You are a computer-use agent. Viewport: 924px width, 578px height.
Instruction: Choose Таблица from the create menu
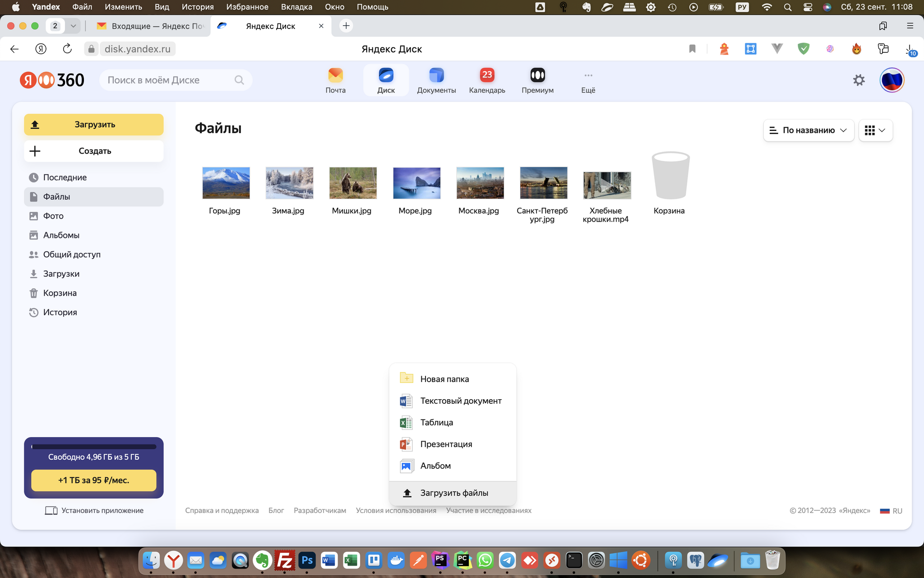point(453,422)
